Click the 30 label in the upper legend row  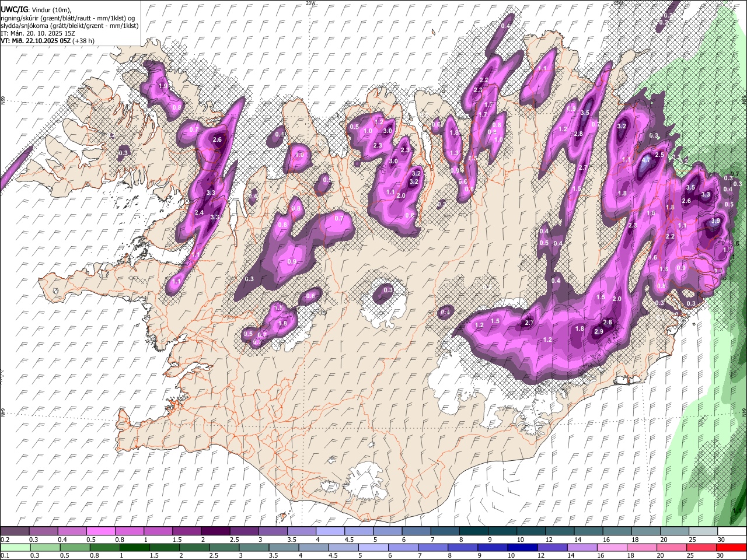coord(721,540)
